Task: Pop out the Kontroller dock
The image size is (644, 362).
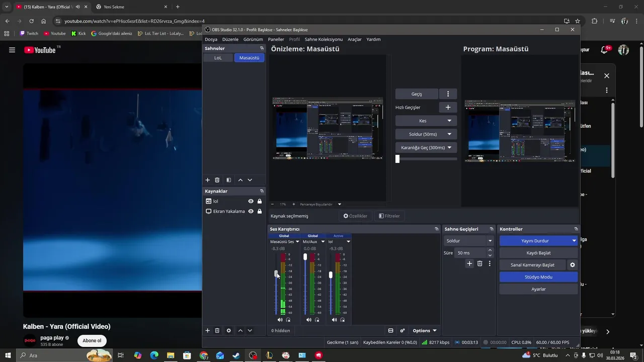Action: click(x=576, y=229)
